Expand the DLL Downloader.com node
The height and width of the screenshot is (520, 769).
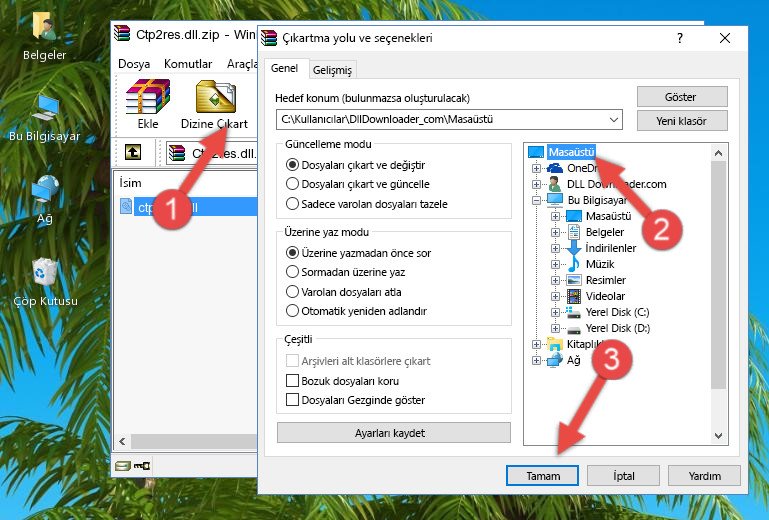pyautogui.click(x=536, y=184)
